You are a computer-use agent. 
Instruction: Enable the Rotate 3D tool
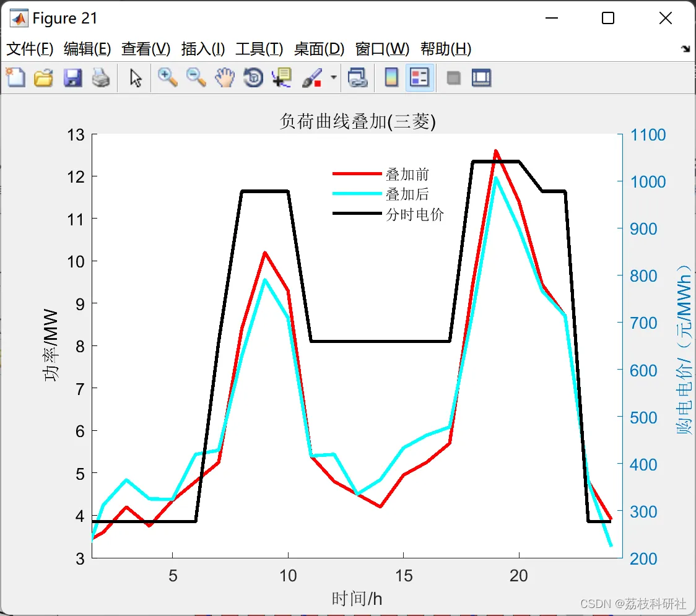253,77
